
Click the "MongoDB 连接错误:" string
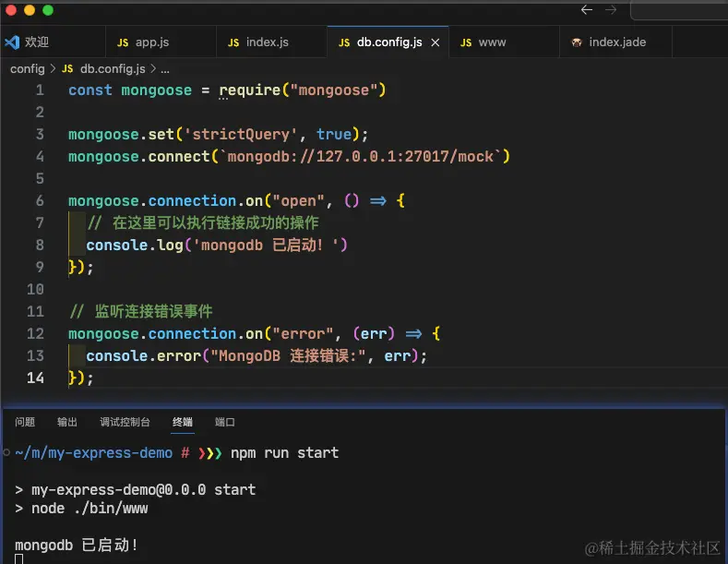point(288,356)
